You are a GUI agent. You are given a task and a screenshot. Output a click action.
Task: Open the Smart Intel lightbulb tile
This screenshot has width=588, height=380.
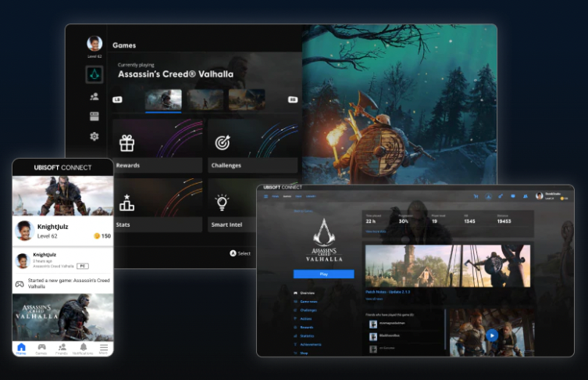click(x=233, y=205)
